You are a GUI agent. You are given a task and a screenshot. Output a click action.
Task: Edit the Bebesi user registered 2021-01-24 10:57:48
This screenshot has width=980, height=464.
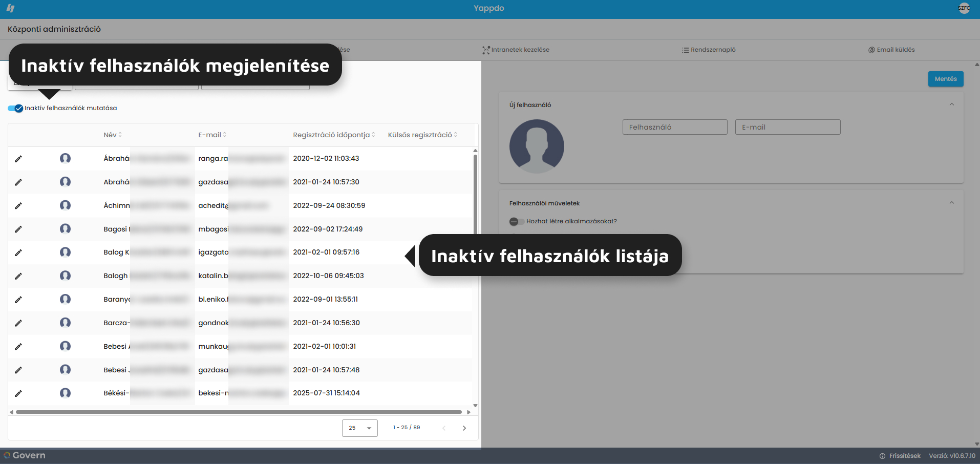click(x=18, y=370)
